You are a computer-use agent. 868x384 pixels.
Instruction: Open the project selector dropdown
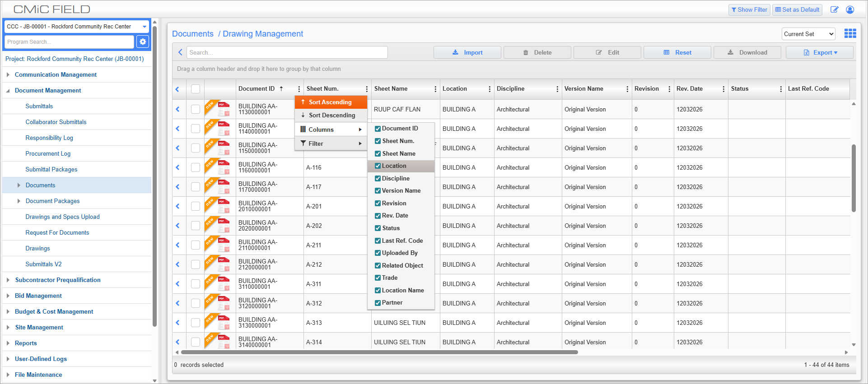point(76,27)
